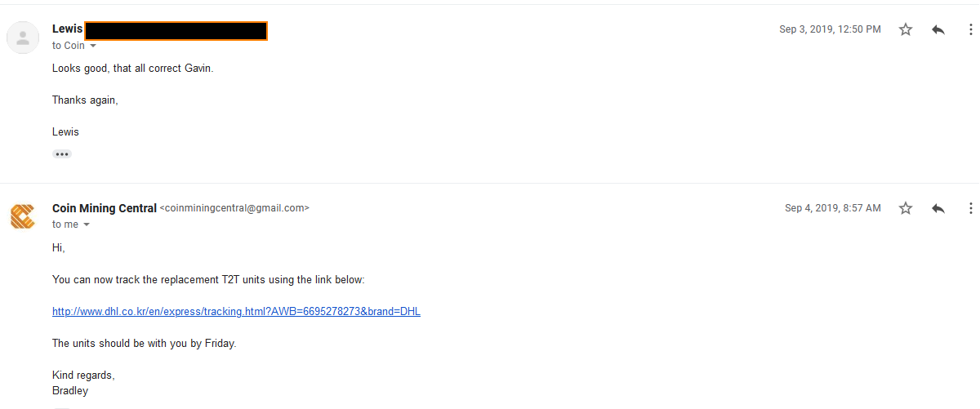Open more options for Lewis's message
This screenshot has width=980, height=409.
click(970, 29)
